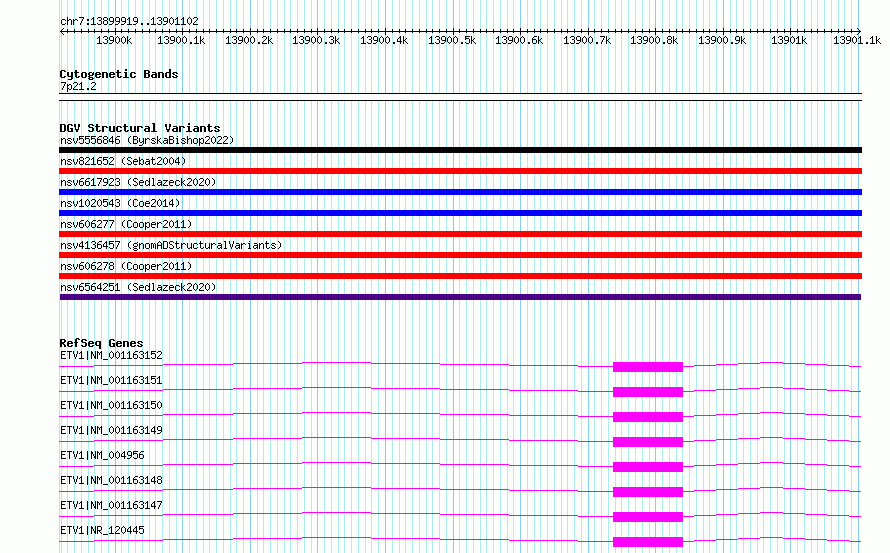Click the chr7:13899919..13901102 region label
Viewport: 890px width, 553px height.
pos(129,22)
